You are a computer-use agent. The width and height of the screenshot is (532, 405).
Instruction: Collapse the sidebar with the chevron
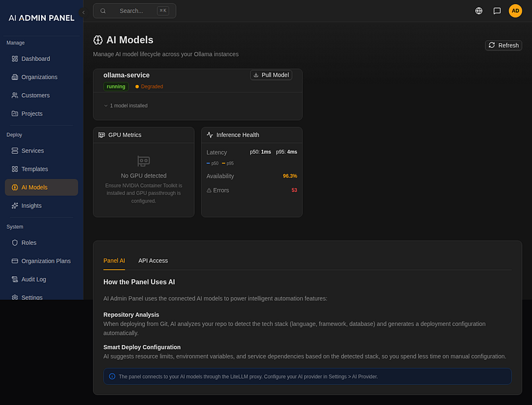(x=84, y=13)
